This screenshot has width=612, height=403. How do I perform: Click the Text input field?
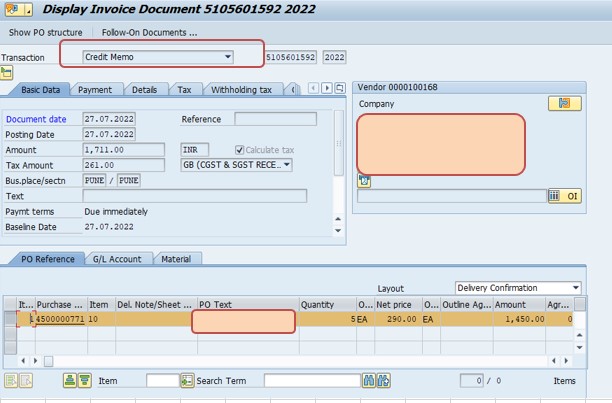click(x=194, y=196)
